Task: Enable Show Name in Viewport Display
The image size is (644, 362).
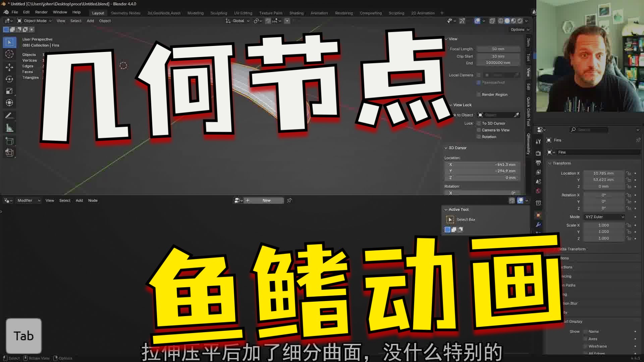Action: tap(585, 331)
